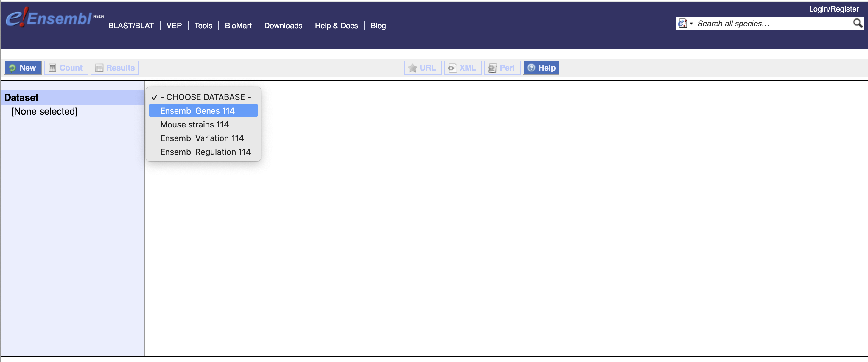Viewport: 868px width, 362px height.
Task: Choose Ensembl Variation 114 database
Action: pos(203,138)
